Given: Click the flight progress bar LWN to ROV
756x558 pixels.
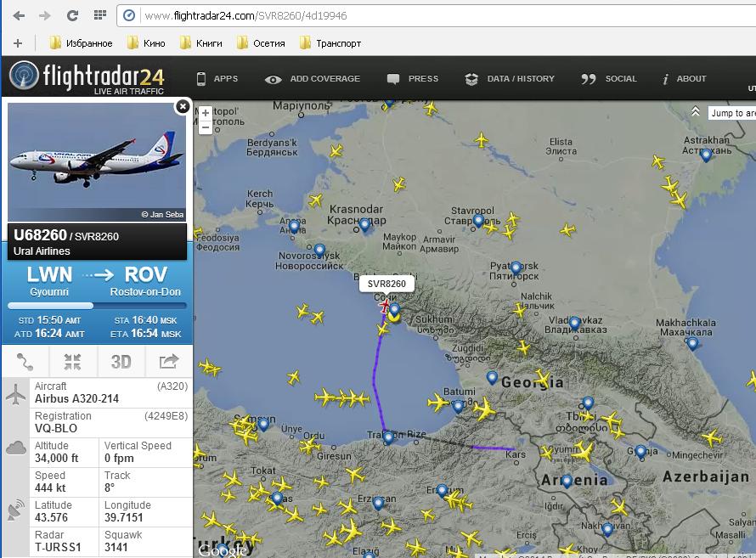Looking at the screenshot, I should pyautogui.click(x=97, y=306).
